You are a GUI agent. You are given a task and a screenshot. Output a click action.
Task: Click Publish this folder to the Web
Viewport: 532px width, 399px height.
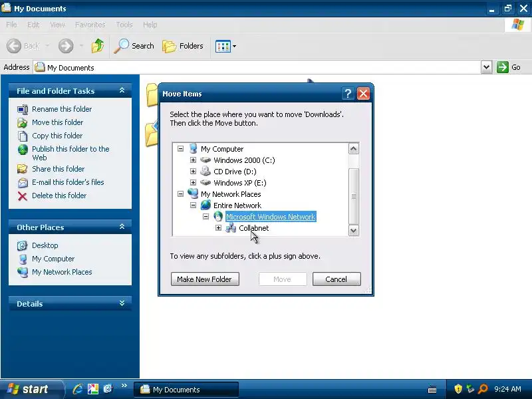click(x=70, y=153)
